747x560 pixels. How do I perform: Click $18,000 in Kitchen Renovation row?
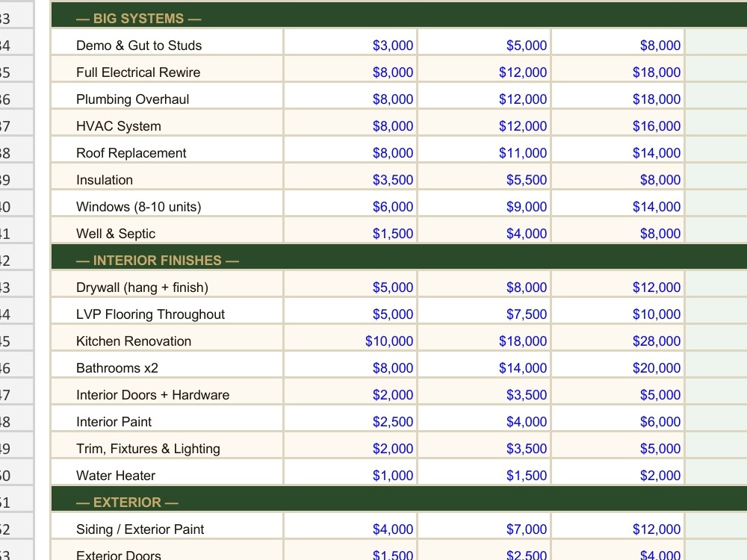[x=485, y=338]
